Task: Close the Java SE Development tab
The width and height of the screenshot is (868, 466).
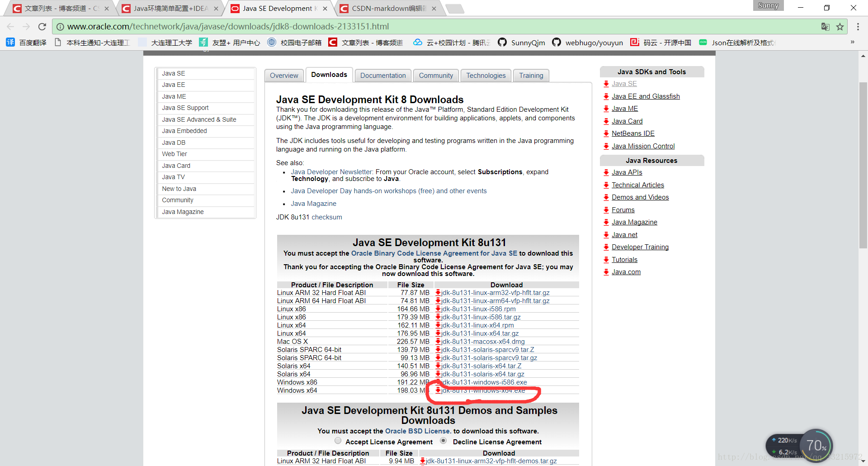Action: (325, 9)
